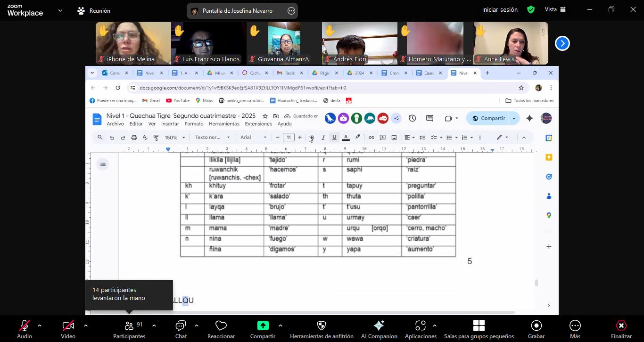Image resolution: width=644 pixels, height=342 pixels.
Task: Toggle the Participantes panel
Action: 129,326
